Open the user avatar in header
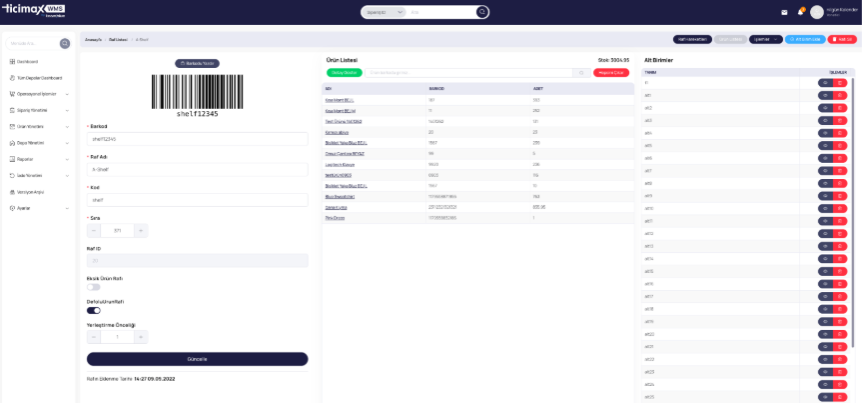This screenshot has height=403, width=864. point(817,12)
